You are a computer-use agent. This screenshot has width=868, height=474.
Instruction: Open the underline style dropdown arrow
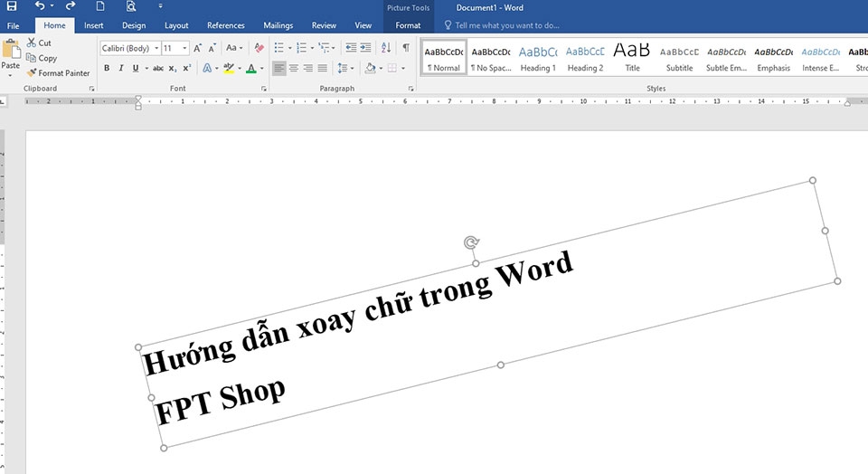(146, 68)
